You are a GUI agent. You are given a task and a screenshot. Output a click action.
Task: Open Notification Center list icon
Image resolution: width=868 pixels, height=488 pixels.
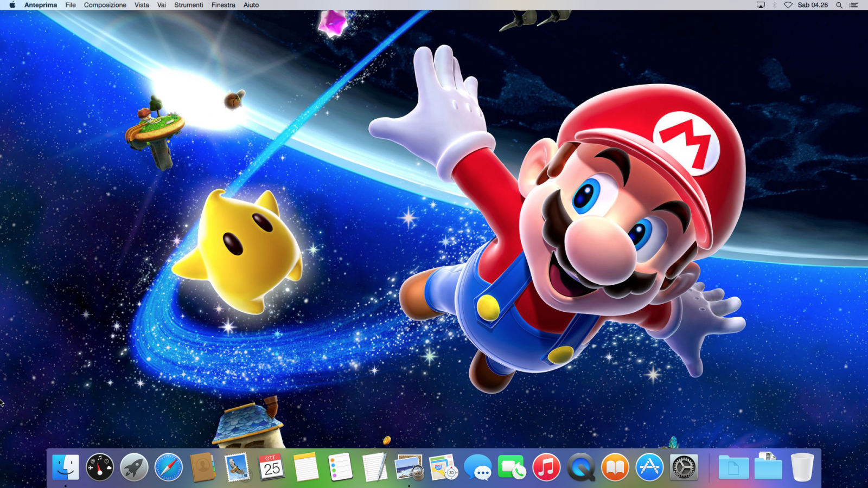click(x=853, y=5)
